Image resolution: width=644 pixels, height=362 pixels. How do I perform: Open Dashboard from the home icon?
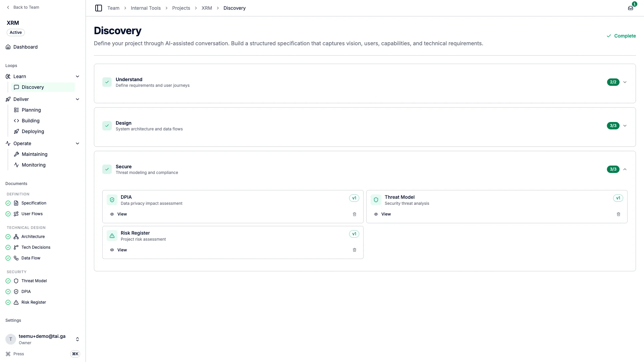click(x=8, y=47)
